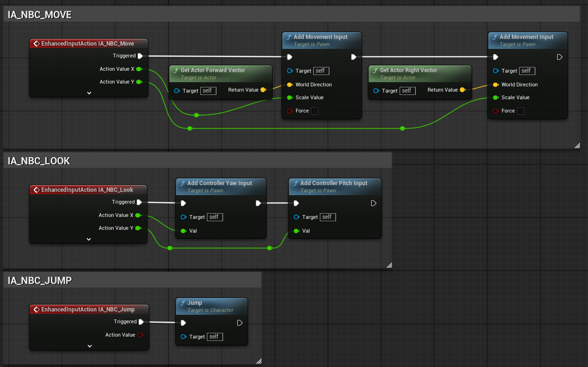The width and height of the screenshot is (588, 367).
Task: Select the IA_NBC_JUMP comment title bar
Action: [x=132, y=281]
